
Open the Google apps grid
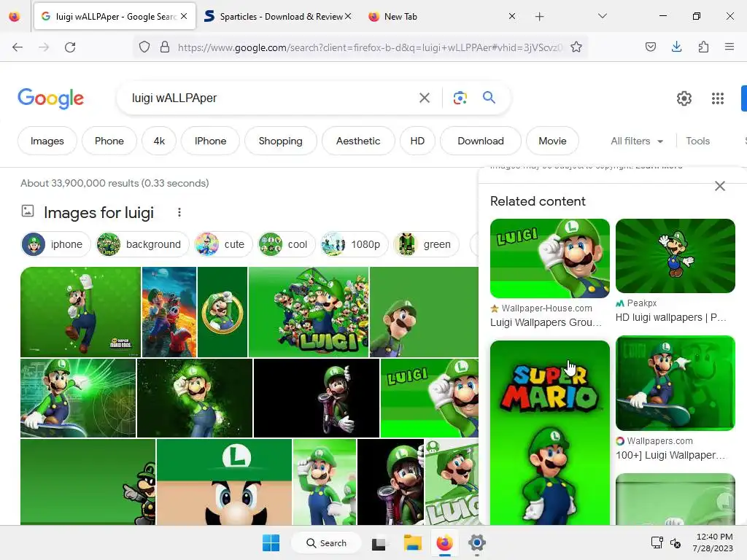click(x=718, y=98)
